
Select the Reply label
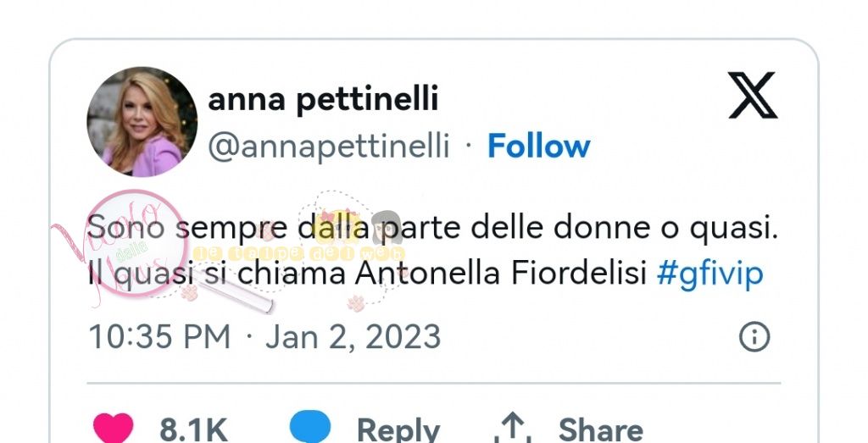click(x=398, y=429)
